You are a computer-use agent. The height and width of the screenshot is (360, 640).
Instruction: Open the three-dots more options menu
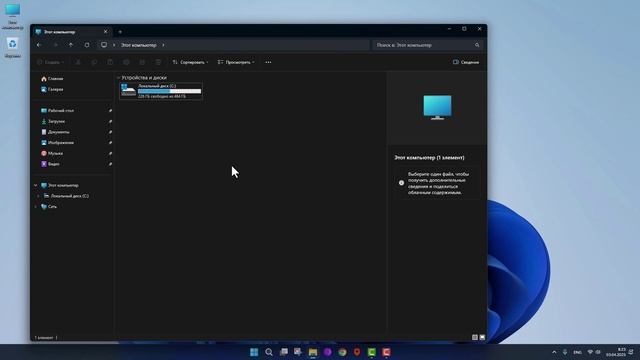point(268,62)
